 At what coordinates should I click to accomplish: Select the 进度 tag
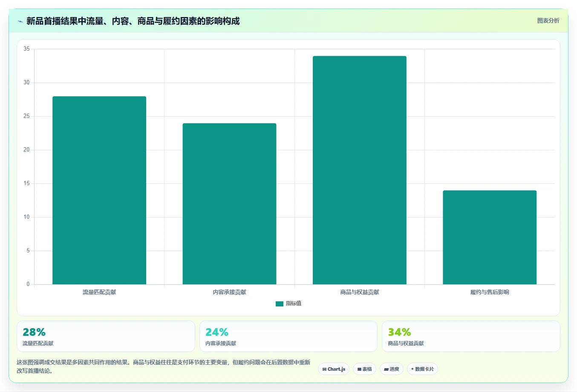pyautogui.click(x=392, y=369)
